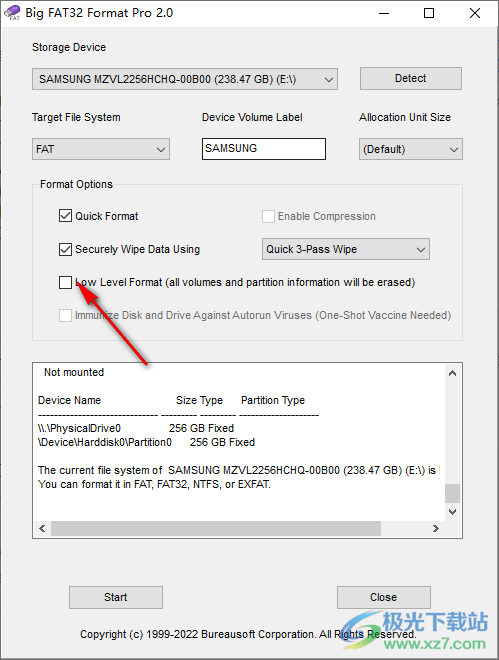Expand the Target File System dropdown
This screenshot has height=660, width=499.
(101, 149)
